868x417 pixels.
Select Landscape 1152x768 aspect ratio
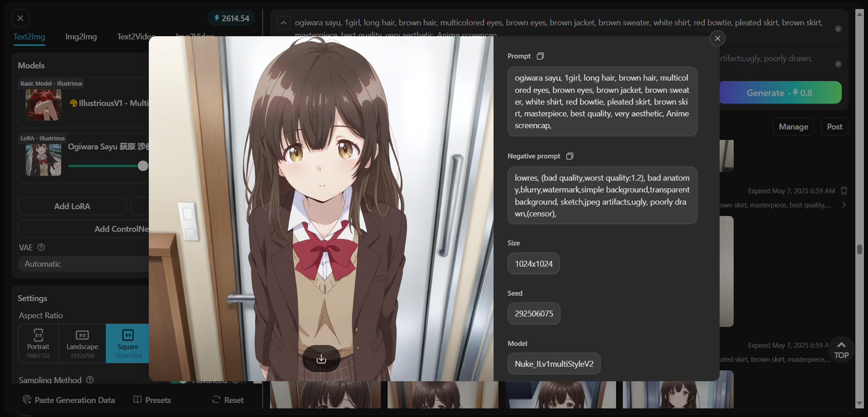82,344
